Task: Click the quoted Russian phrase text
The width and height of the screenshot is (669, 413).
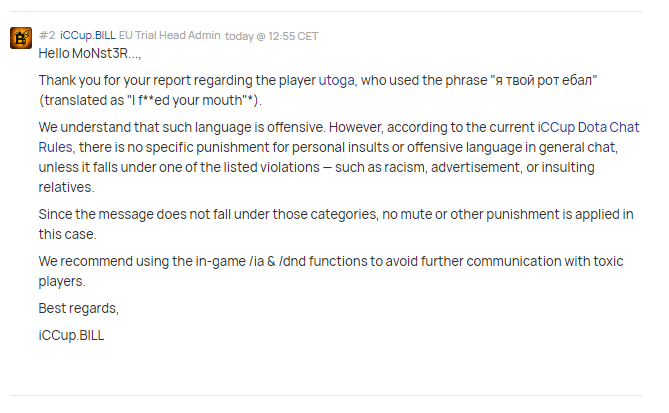Action: [x=544, y=80]
